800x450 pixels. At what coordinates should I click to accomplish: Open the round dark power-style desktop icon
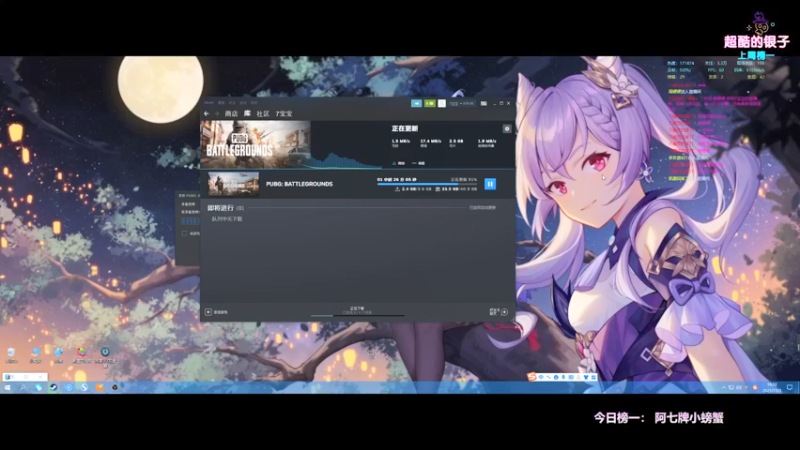[x=105, y=354]
